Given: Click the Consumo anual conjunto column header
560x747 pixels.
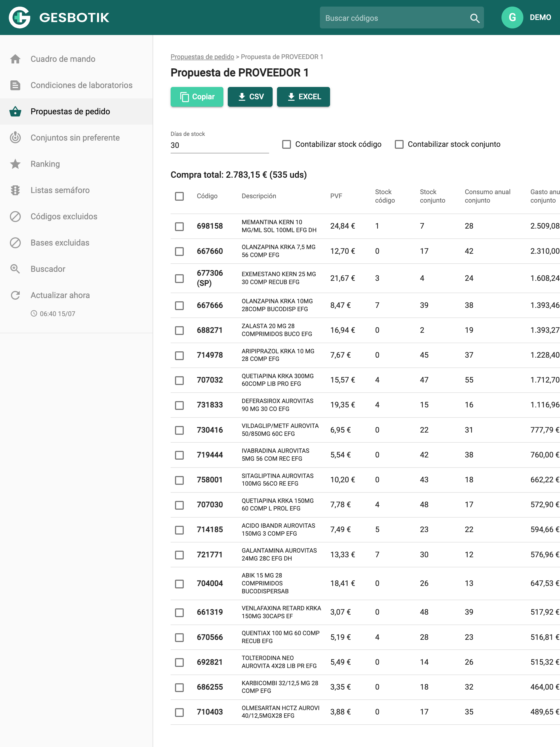Looking at the screenshot, I should pos(487,196).
